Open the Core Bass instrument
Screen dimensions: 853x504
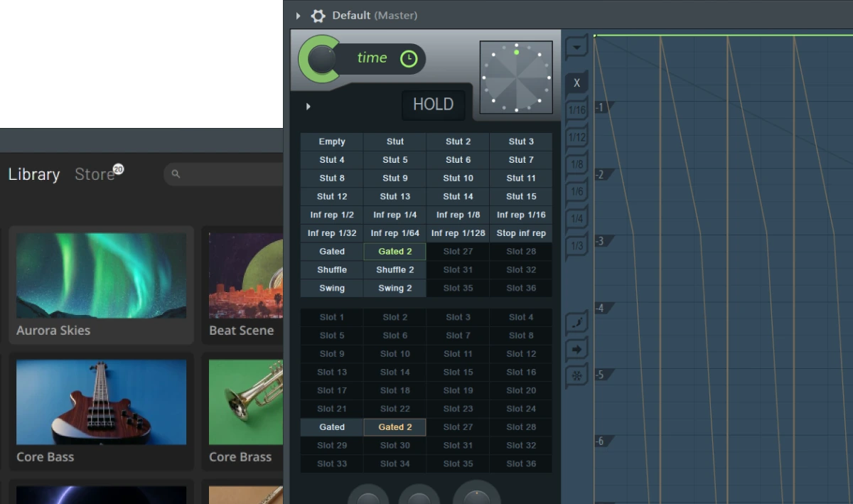(101, 412)
